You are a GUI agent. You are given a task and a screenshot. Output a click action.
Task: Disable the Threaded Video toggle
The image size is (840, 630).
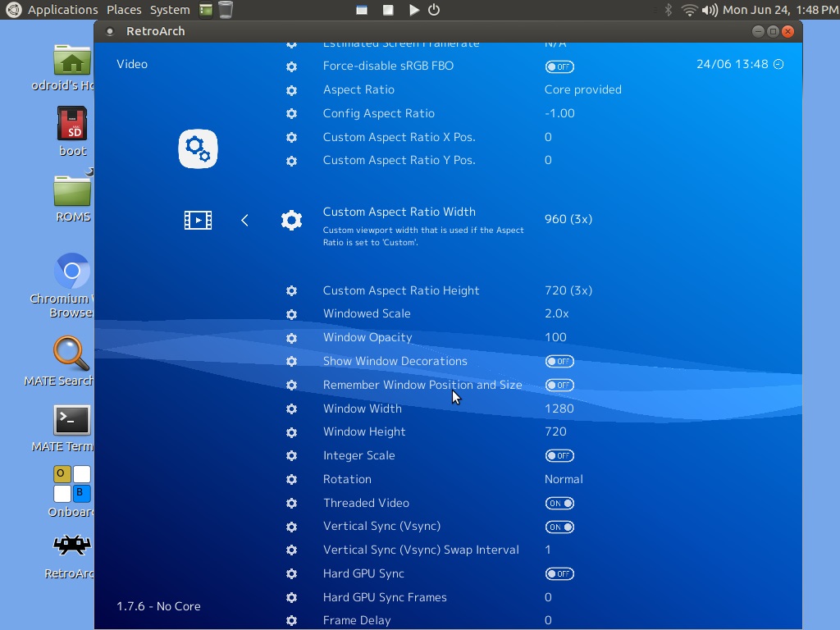[559, 504]
